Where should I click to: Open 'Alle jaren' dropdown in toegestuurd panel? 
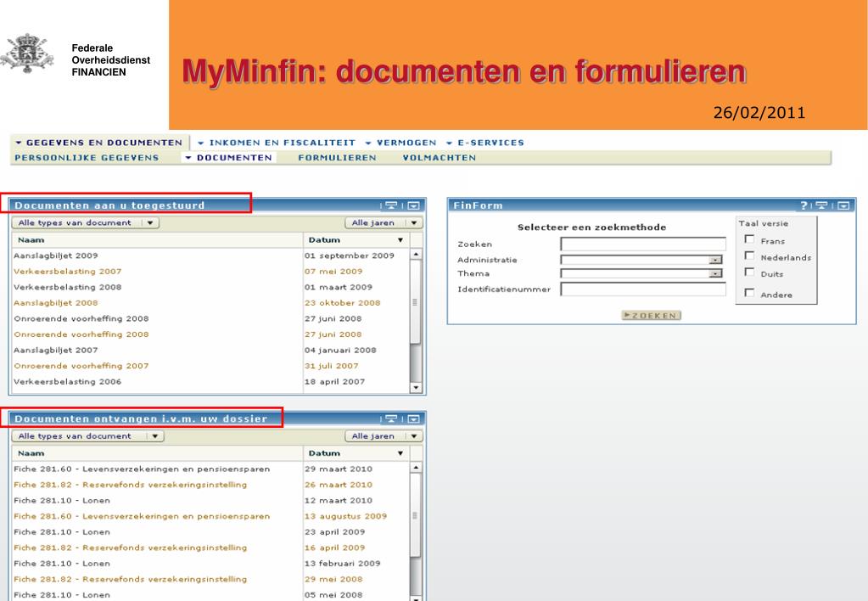pyautogui.click(x=384, y=222)
